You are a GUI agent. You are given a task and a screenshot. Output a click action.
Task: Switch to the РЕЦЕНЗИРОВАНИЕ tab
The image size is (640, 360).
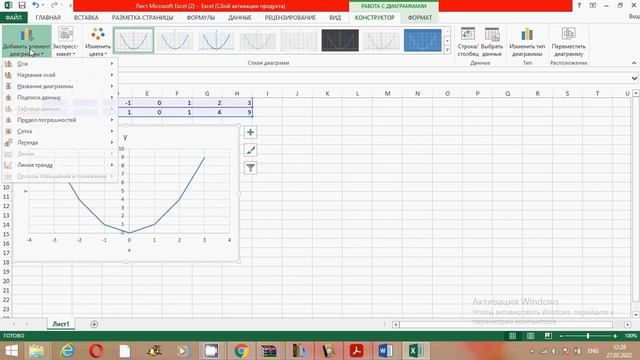290,18
